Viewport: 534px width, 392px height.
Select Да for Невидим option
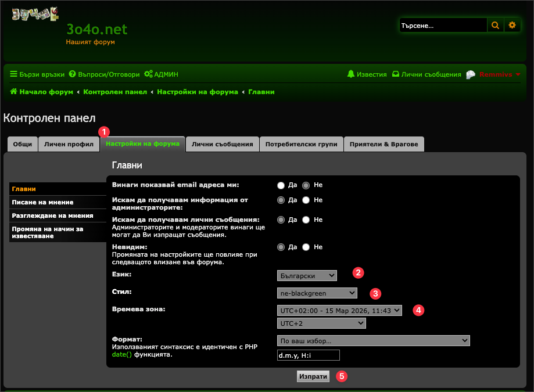[281, 247]
